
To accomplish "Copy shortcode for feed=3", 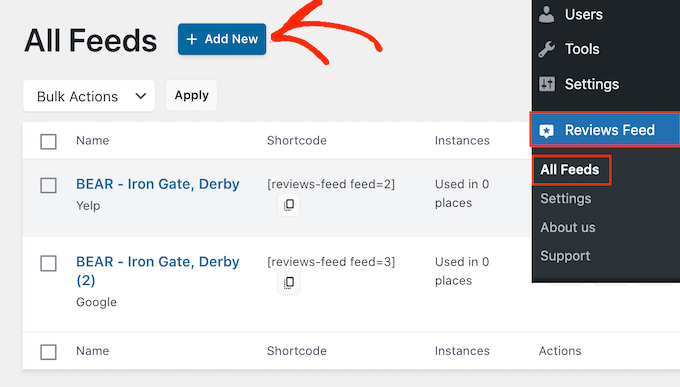I will (289, 283).
